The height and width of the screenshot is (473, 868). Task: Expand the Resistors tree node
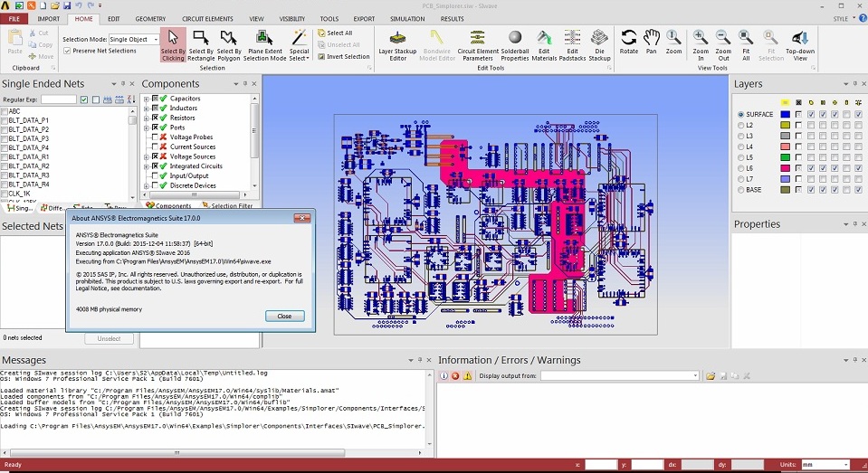pos(146,118)
